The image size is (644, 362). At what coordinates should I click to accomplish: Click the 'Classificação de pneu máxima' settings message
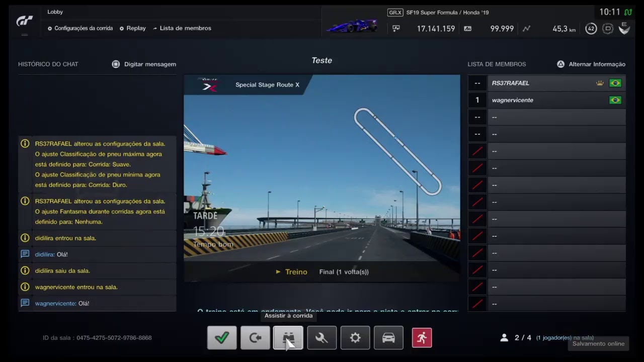(x=98, y=164)
